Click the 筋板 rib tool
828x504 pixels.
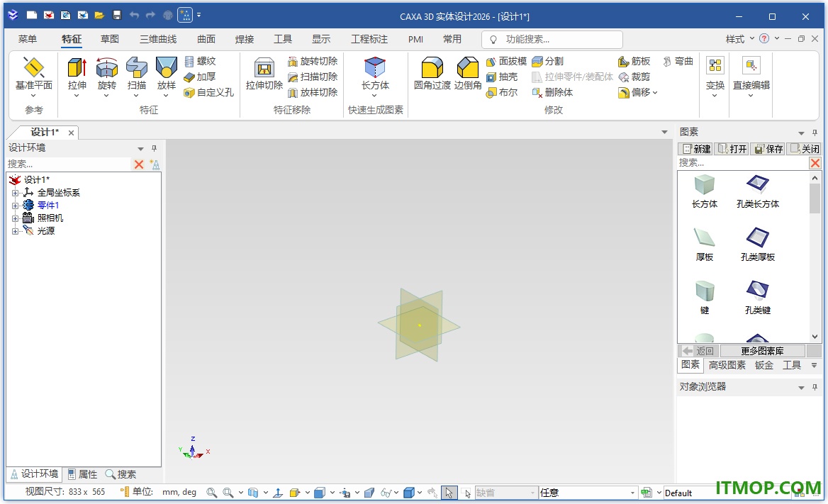click(634, 61)
